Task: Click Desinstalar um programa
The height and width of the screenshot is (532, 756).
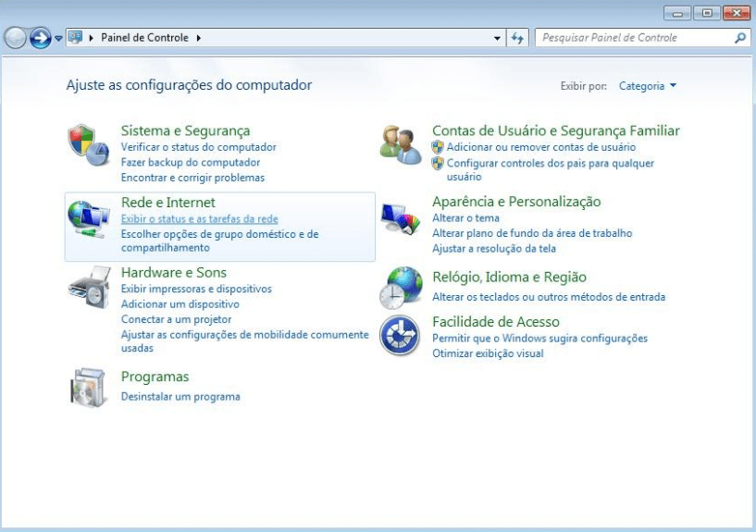Action: pos(180,397)
